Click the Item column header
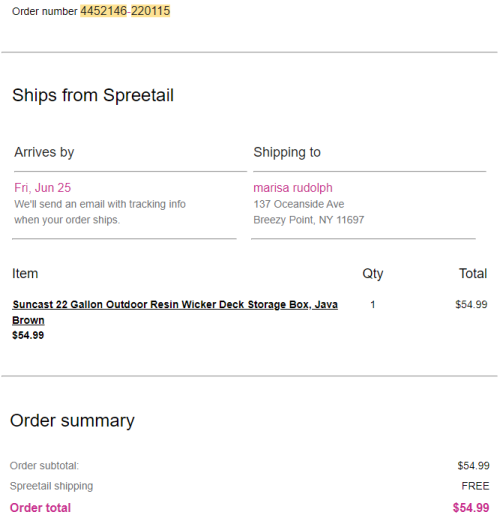The image size is (500, 527). coord(25,274)
